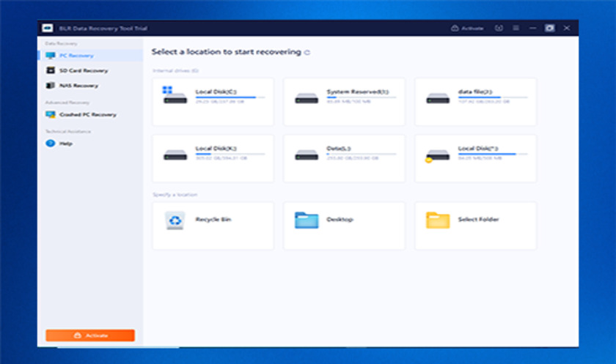This screenshot has width=616, height=364.
Task: Select the Local Disk (*:) drive name
Action: (478, 149)
